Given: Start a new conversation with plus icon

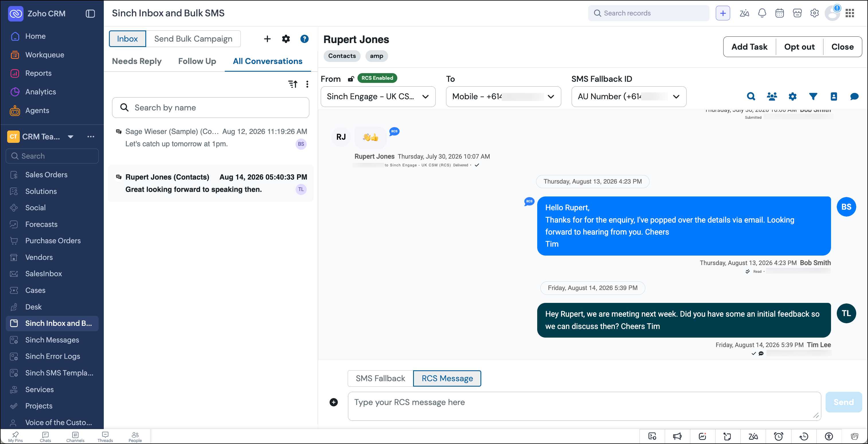Looking at the screenshot, I should [267, 39].
